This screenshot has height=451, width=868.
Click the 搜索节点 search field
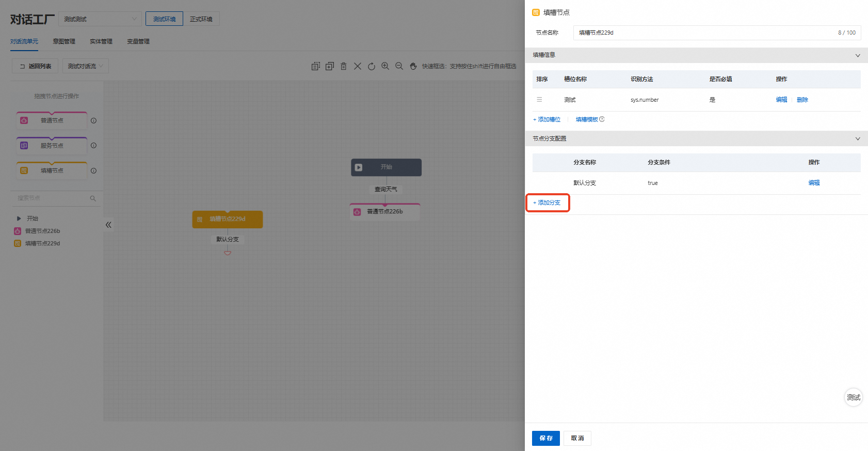[x=56, y=198]
